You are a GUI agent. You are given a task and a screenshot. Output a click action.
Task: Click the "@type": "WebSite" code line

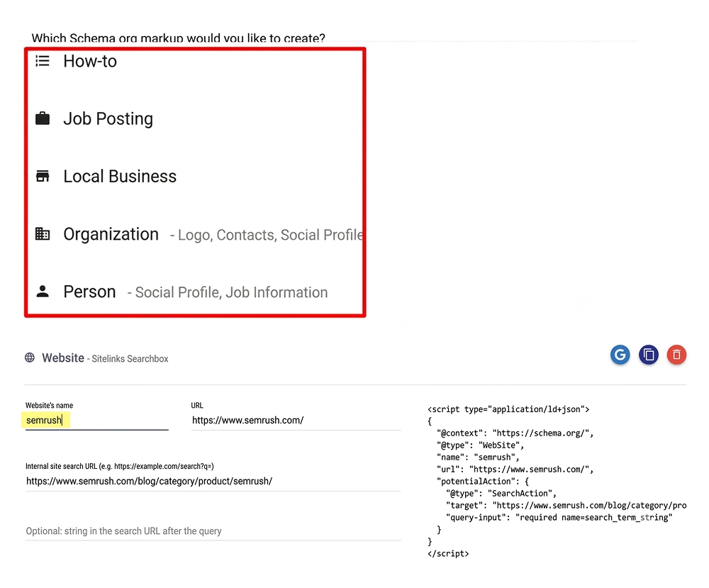coord(480,445)
